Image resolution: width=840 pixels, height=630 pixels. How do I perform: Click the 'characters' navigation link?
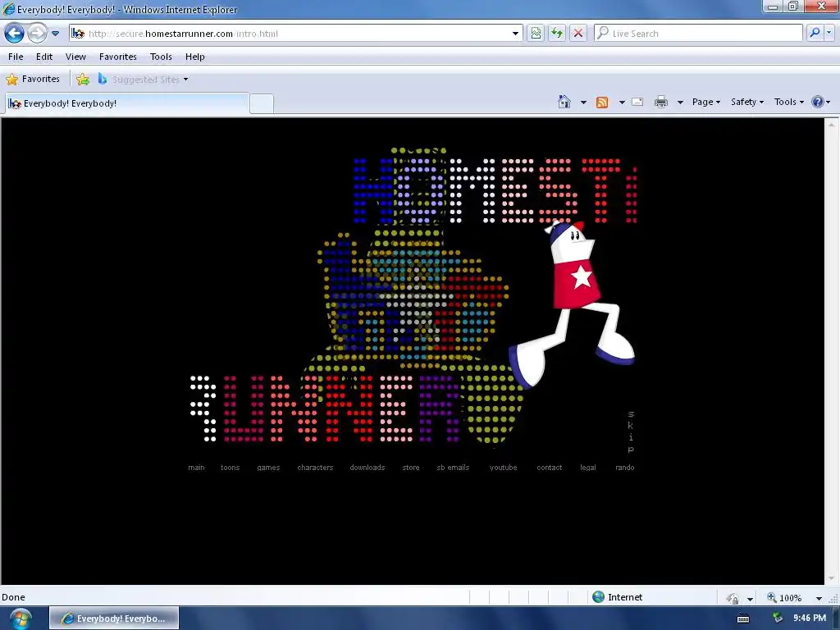pos(315,467)
